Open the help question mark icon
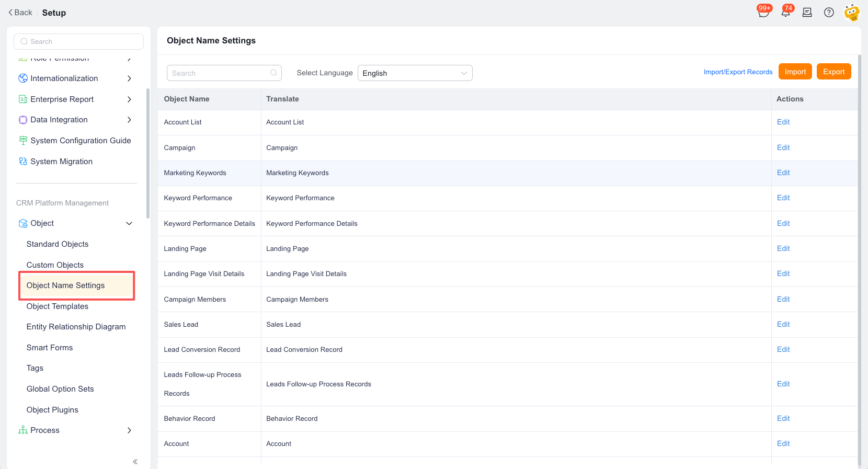The width and height of the screenshot is (868, 469). click(x=829, y=13)
